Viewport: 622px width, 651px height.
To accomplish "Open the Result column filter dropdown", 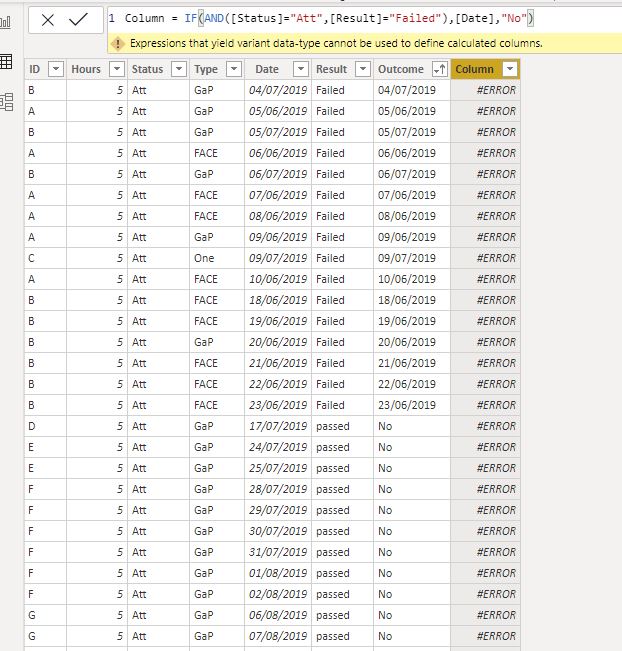I will pos(363,69).
